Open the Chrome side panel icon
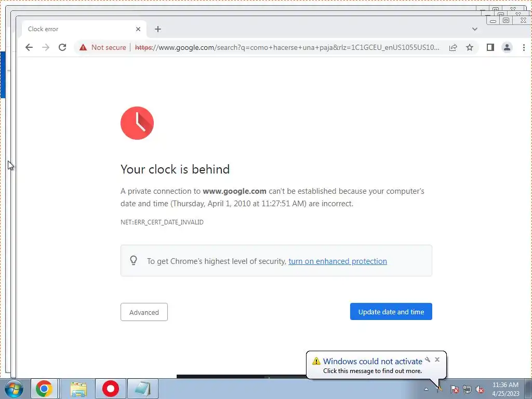The height and width of the screenshot is (399, 532). 490,47
